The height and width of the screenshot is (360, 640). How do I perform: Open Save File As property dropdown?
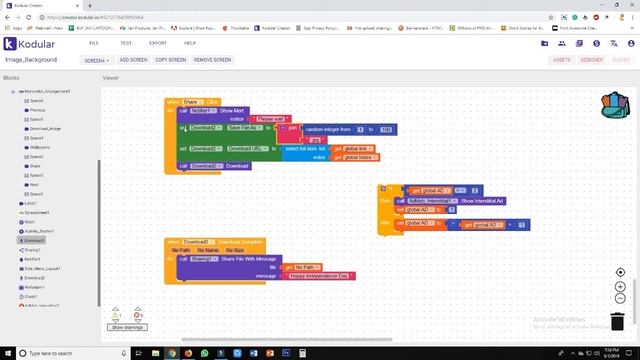click(245, 128)
